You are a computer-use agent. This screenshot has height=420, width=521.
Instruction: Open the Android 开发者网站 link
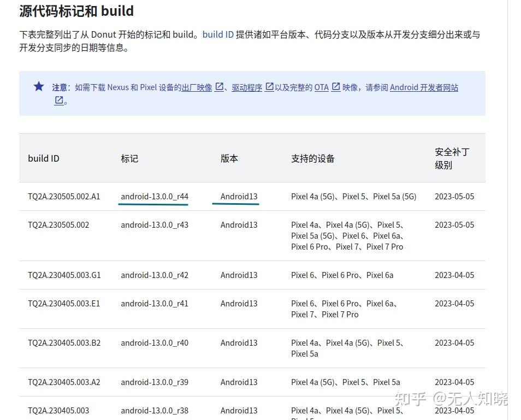click(424, 87)
